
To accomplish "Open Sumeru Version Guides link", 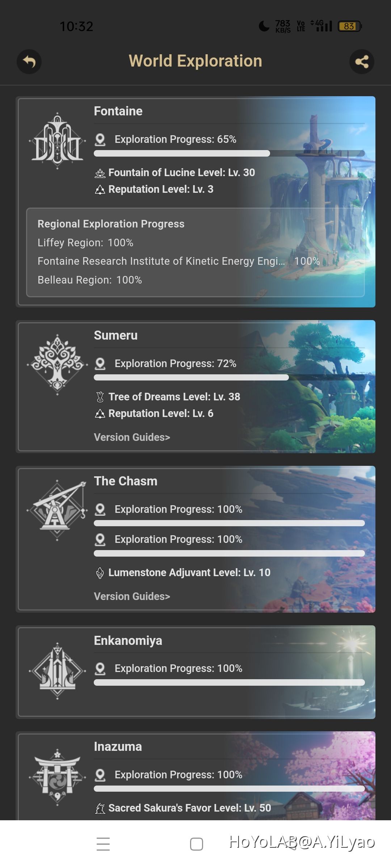I will (132, 437).
